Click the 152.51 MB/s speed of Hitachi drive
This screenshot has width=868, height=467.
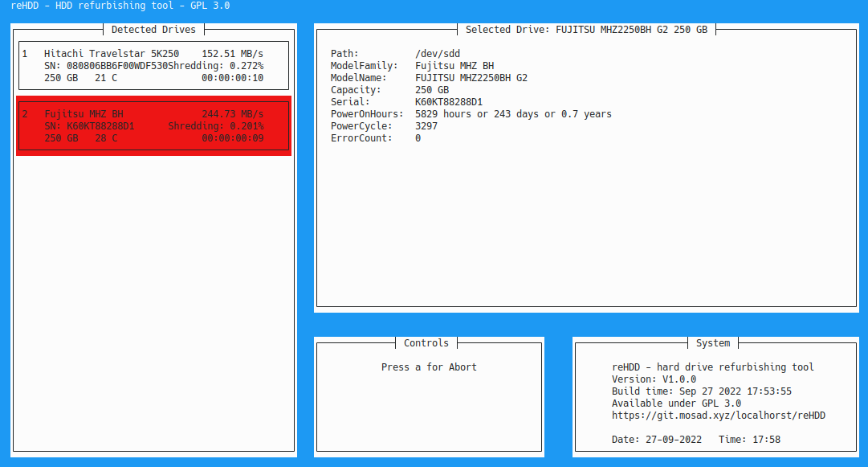click(x=232, y=54)
